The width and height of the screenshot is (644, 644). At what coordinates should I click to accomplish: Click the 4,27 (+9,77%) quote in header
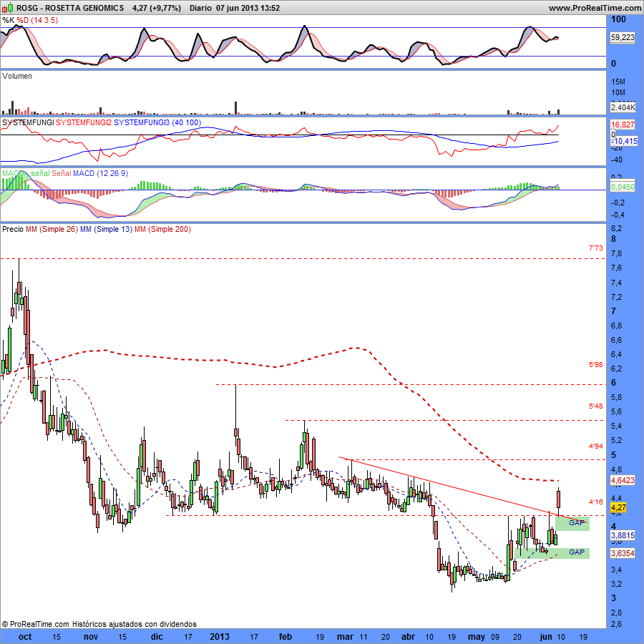click(x=157, y=8)
